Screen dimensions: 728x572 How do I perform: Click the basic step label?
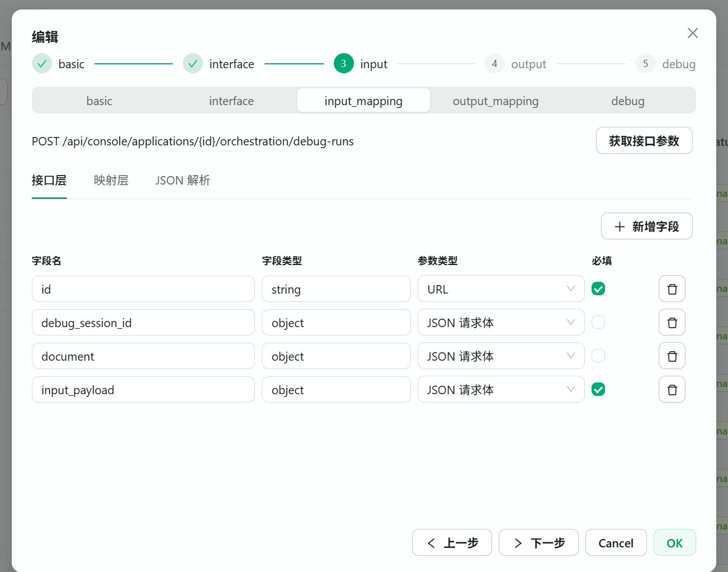72,64
